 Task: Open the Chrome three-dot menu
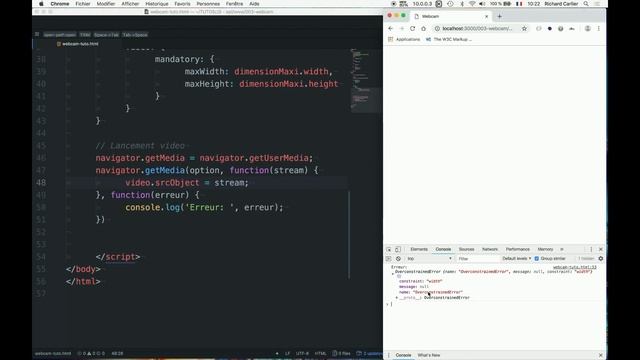pos(598,29)
